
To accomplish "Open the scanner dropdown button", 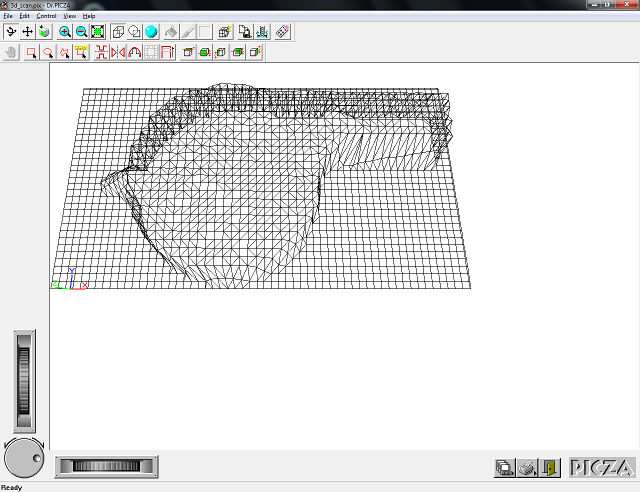I will click(527, 468).
